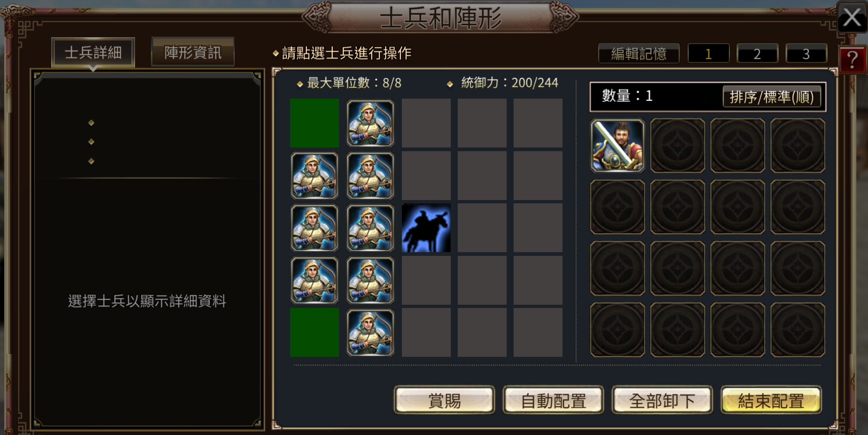This screenshot has height=435, width=868.
Task: Click the top-left green formation cell
Action: [314, 123]
